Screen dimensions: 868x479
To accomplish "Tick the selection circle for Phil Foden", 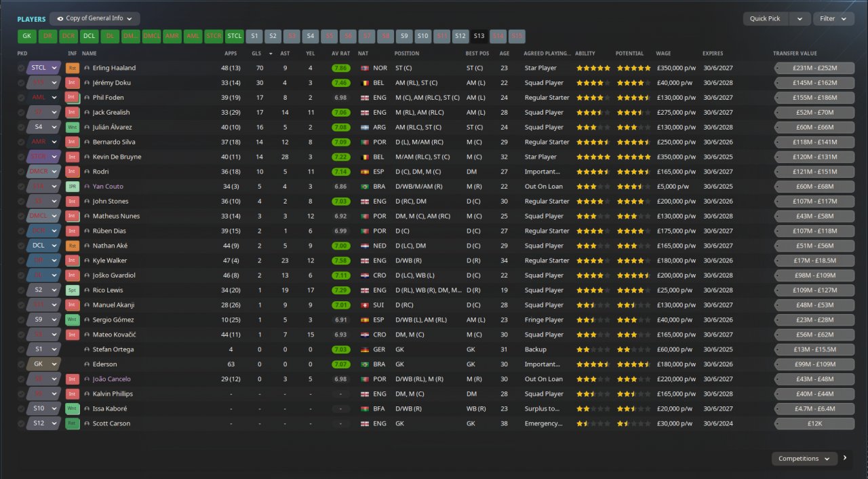I will (x=21, y=98).
